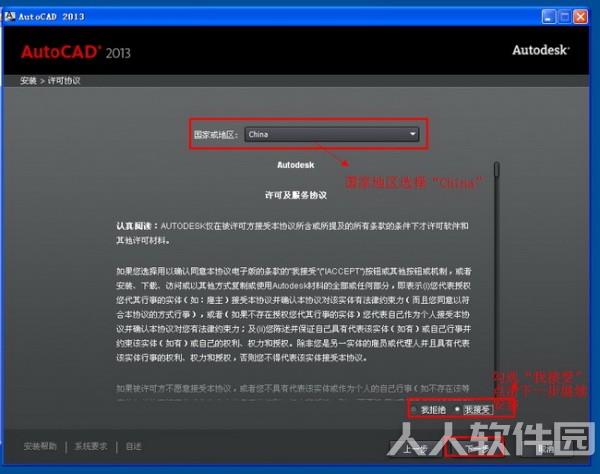Close the AutoCAD 2013 installer window
600x474 pixels.
(x=581, y=16)
